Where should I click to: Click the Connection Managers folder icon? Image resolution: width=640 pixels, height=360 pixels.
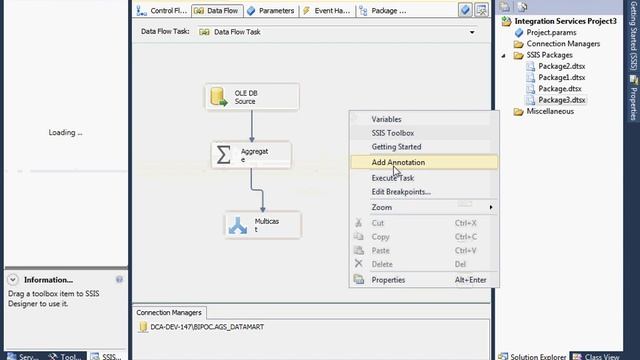tap(518, 44)
